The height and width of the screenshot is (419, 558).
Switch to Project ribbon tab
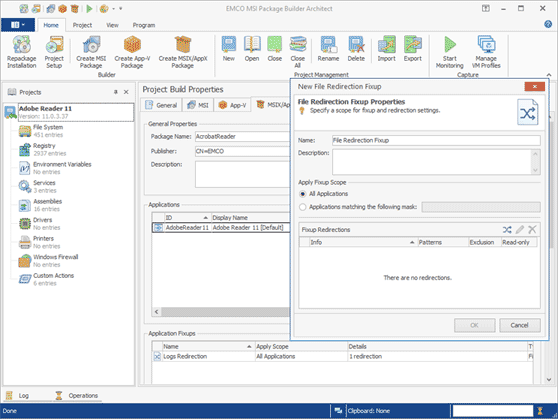pos(82,25)
